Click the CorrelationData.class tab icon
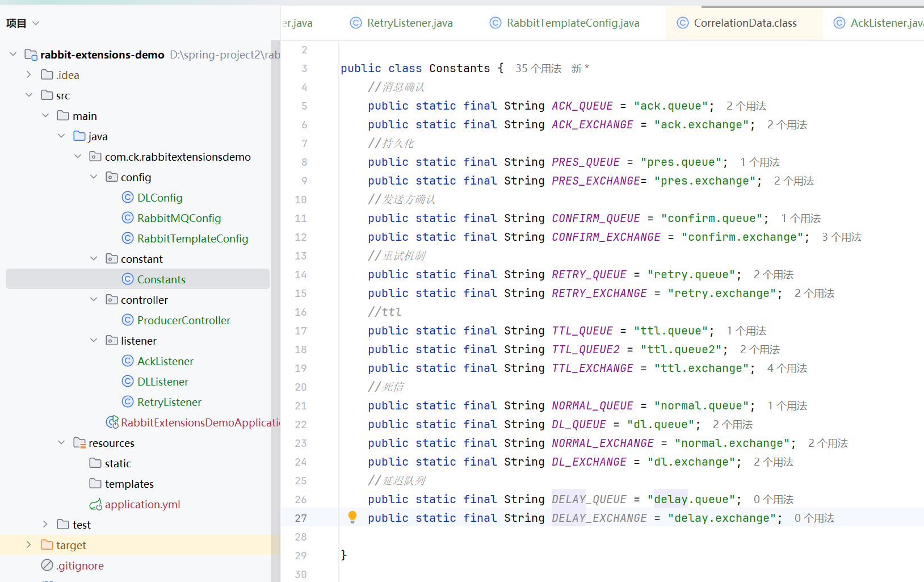 [x=683, y=23]
